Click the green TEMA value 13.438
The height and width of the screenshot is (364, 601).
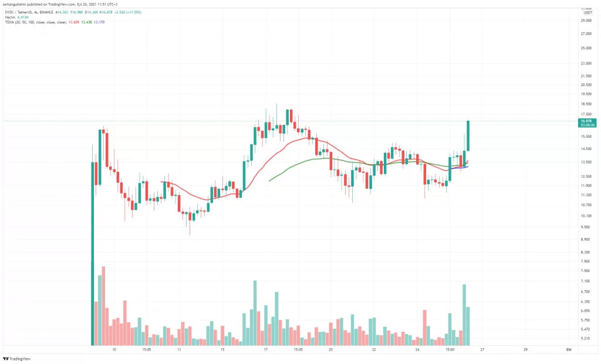point(86,22)
